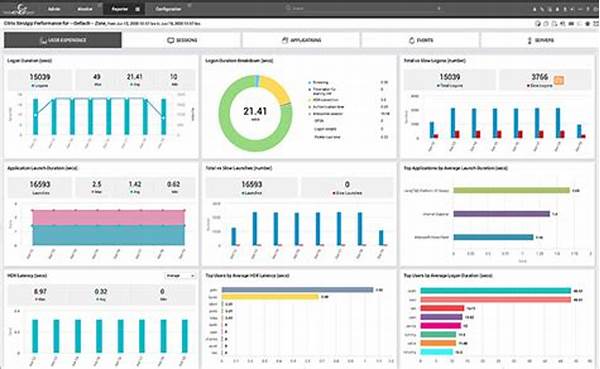Click the 0.62 Min launch duration value

173,184
